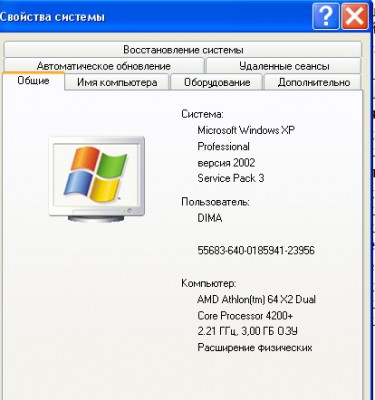Viewport: 375px width, 400px height.
Task: Click Core Processor 4200+ text
Action: pos(245,315)
